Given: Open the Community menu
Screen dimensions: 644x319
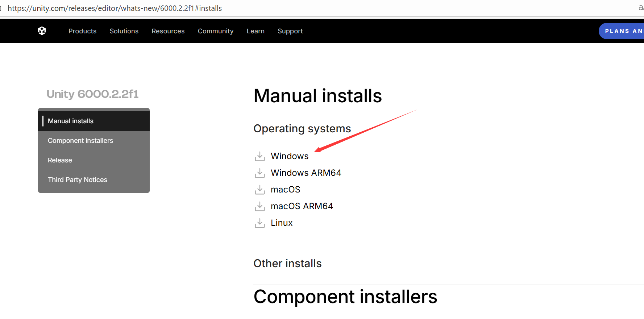Looking at the screenshot, I should coord(216,31).
